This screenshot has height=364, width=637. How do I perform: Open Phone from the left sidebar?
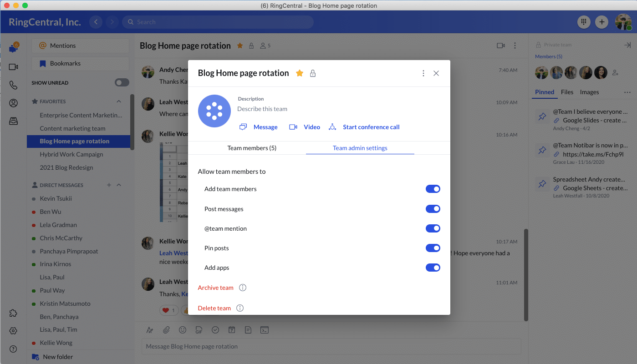13,85
